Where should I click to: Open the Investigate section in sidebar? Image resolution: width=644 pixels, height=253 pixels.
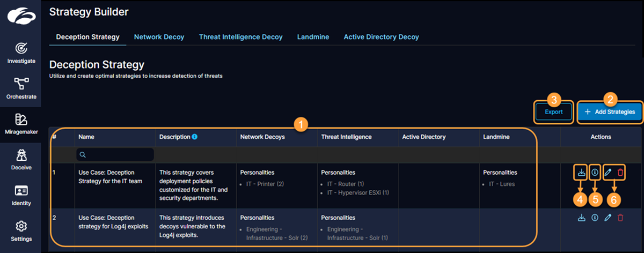click(21, 52)
